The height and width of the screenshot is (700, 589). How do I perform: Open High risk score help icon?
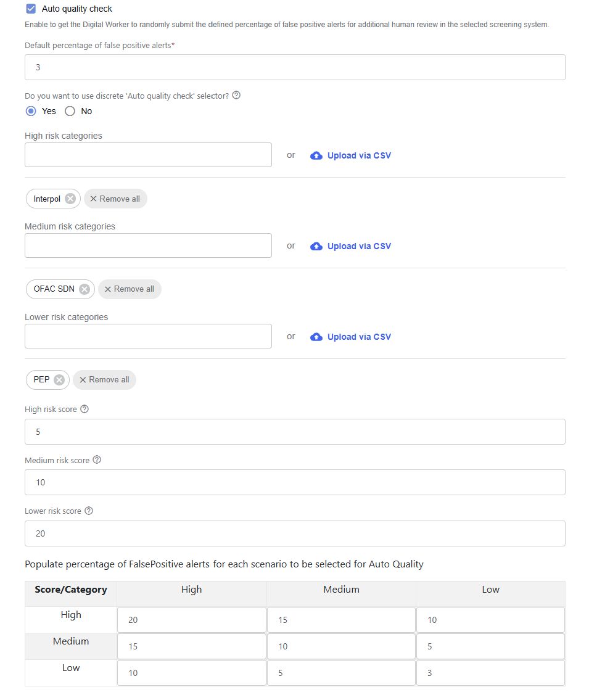84,409
